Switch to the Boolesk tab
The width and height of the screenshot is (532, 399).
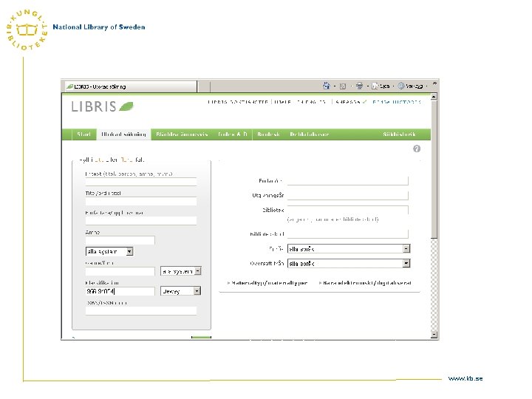click(268, 134)
